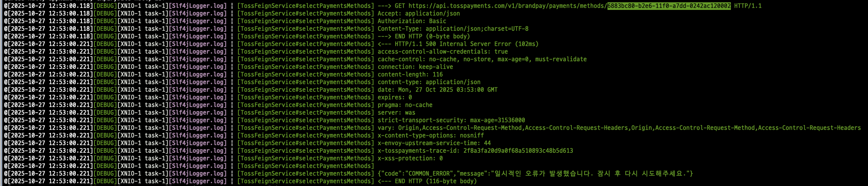Click the "x-envoy-upstream-service-time: 44" line

point(434,143)
